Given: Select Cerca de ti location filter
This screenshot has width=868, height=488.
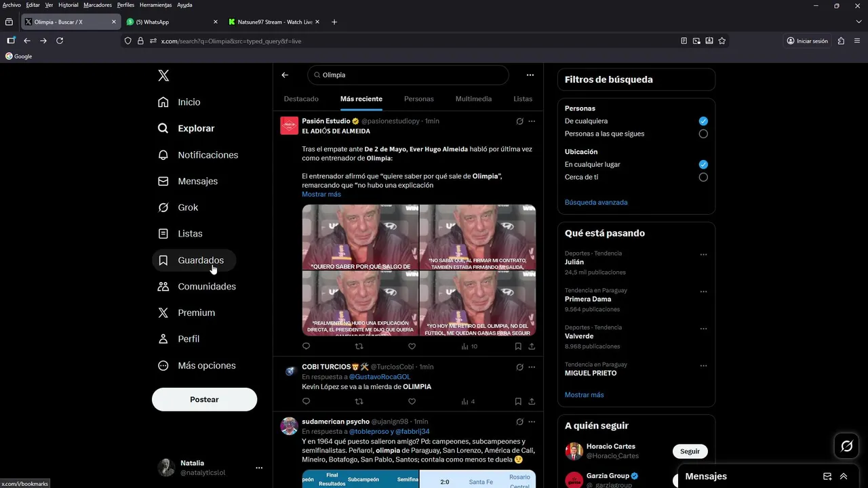Looking at the screenshot, I should [703, 177].
